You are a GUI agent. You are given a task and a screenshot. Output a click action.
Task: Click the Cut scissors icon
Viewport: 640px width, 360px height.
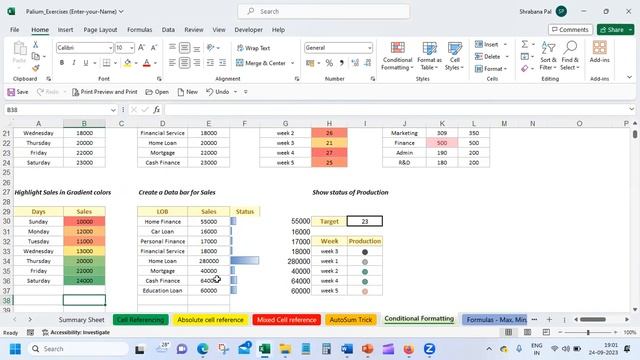pos(36,44)
